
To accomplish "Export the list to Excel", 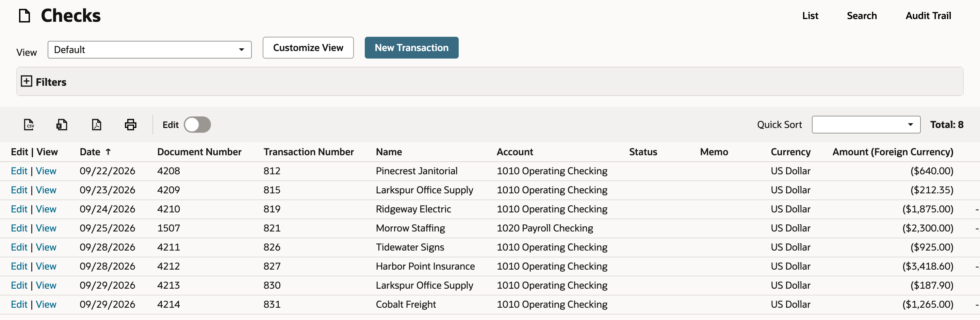I will tap(62, 124).
